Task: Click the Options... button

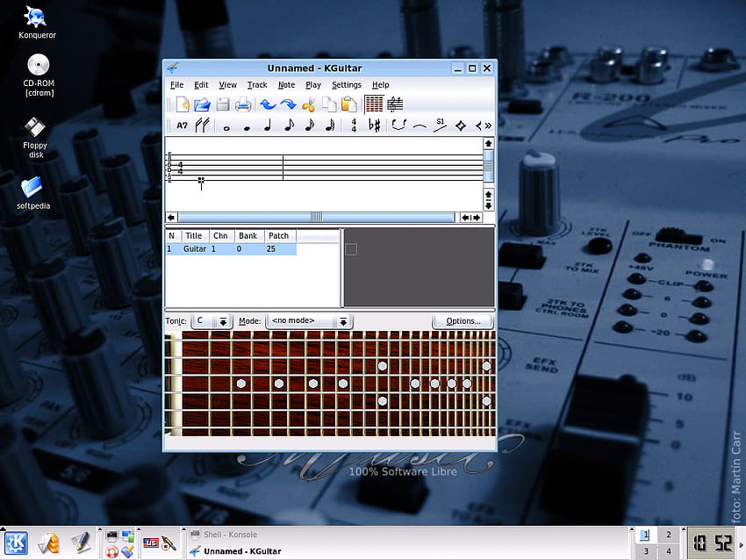Action: point(463,321)
